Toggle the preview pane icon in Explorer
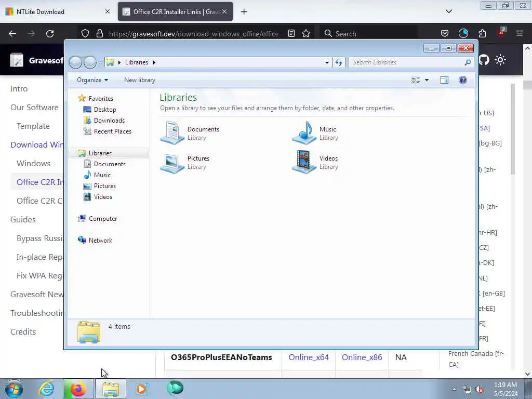The image size is (532, 399). [x=444, y=80]
